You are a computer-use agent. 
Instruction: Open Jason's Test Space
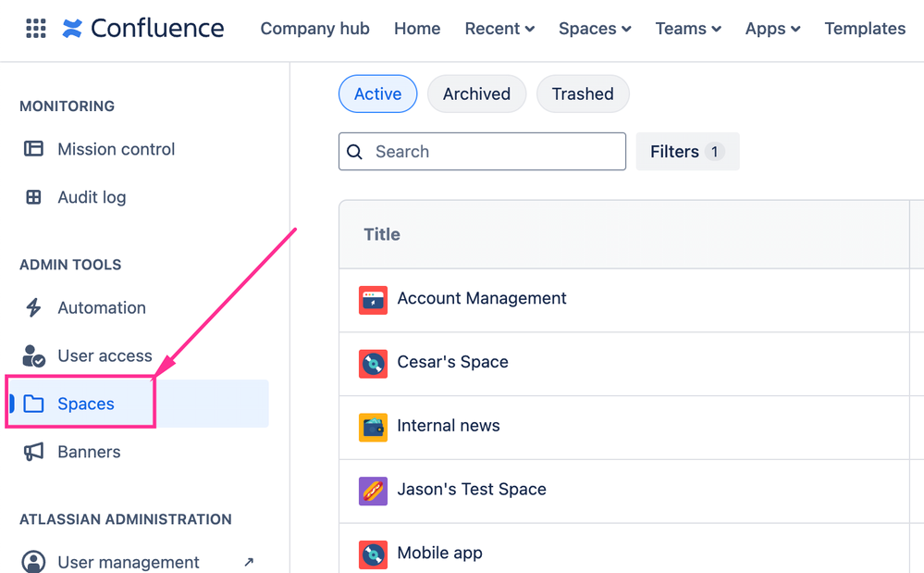click(471, 490)
